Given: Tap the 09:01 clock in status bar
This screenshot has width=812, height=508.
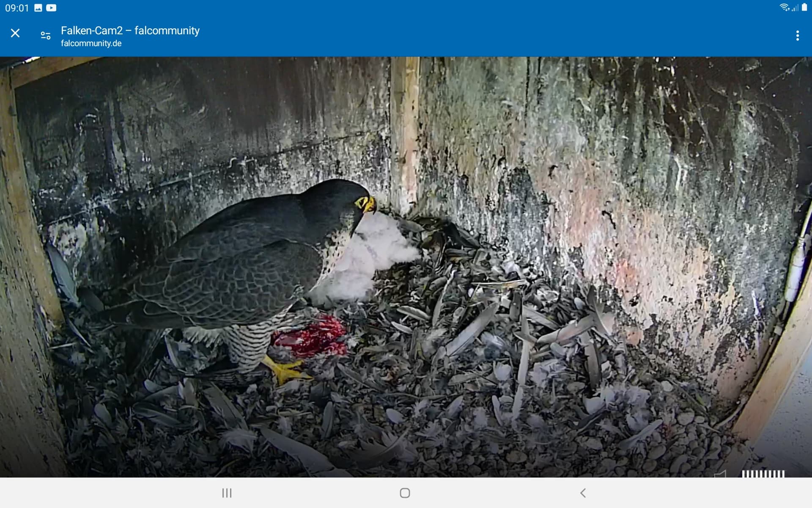Looking at the screenshot, I should [x=17, y=8].
